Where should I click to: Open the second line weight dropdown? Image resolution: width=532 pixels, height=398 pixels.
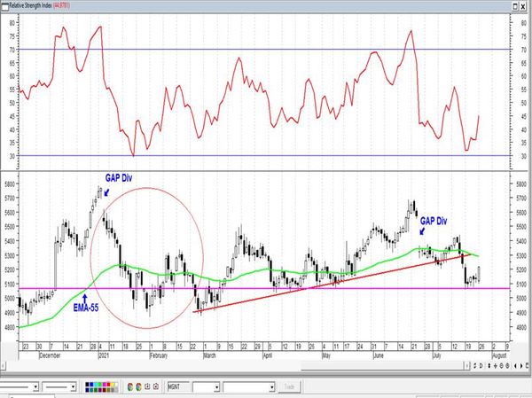(x=73, y=386)
